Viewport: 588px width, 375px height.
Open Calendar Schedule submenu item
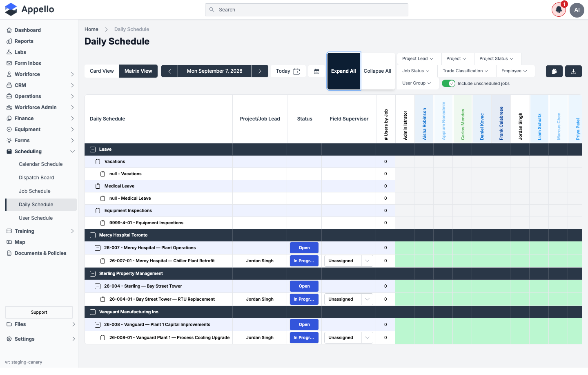[x=40, y=164]
